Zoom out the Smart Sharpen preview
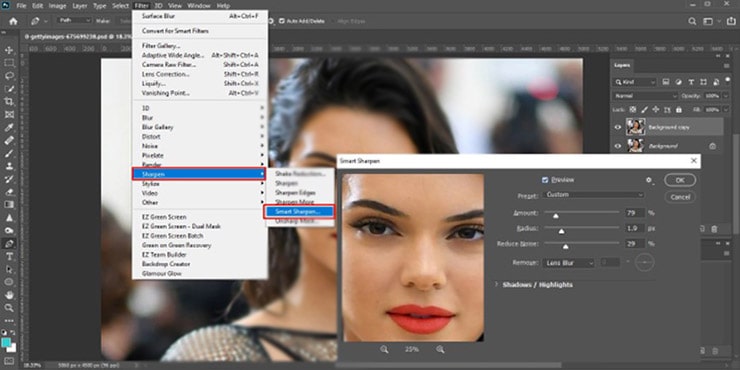Viewport: 740px width, 370px height. tap(384, 349)
